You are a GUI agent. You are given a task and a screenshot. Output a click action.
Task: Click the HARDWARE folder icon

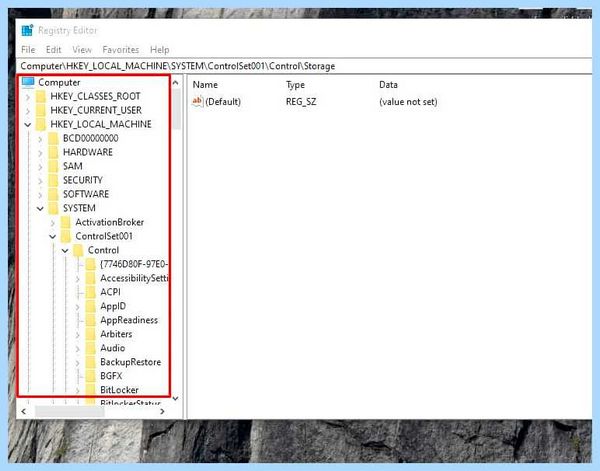click(x=53, y=152)
